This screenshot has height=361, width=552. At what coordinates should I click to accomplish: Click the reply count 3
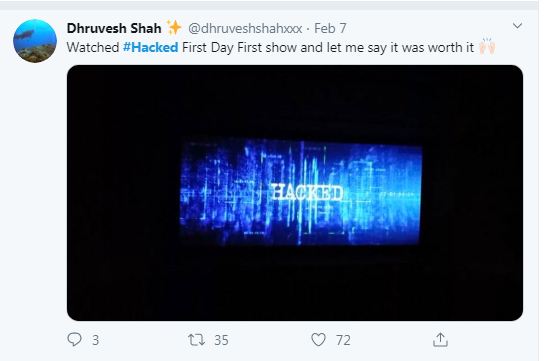95,340
